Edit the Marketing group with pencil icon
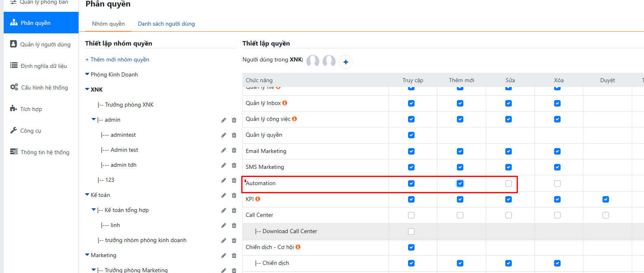This screenshot has width=644, height=273. tap(223, 256)
